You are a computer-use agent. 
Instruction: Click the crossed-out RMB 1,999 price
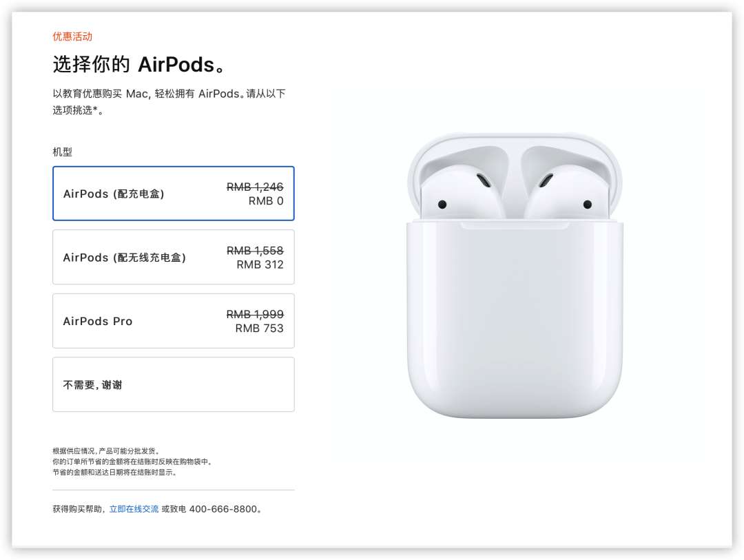(x=255, y=314)
